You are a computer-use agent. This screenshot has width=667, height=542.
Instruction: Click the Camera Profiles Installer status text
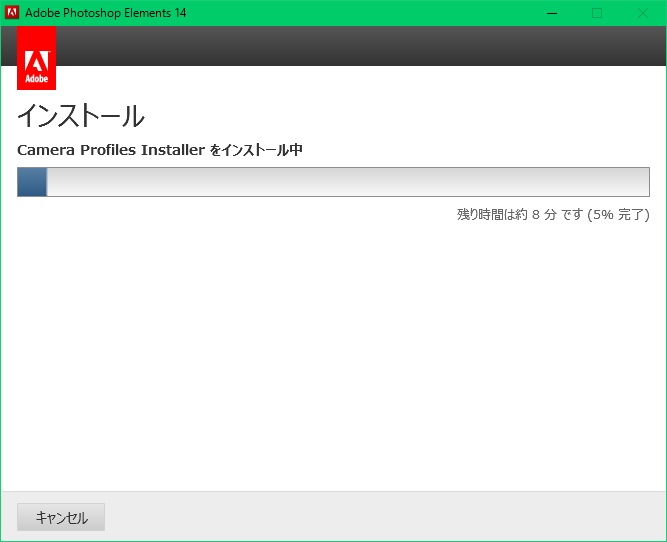pyautogui.click(x=160, y=150)
